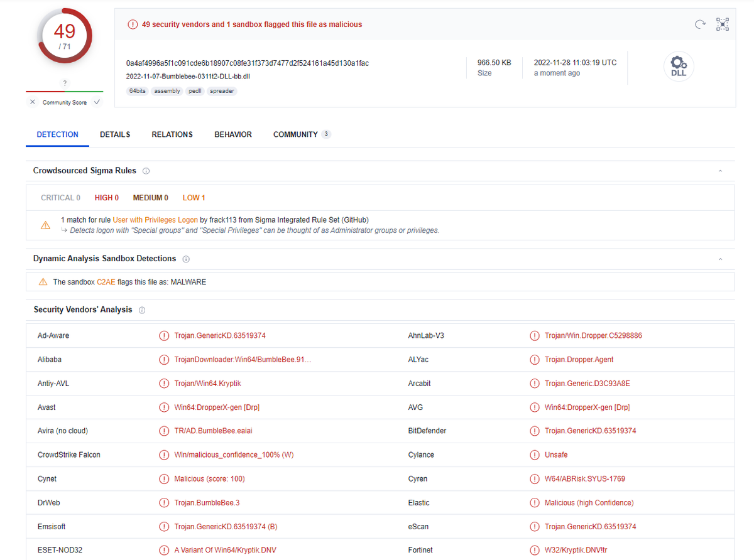Open the C2AE sandbox link
This screenshot has width=754, height=560.
point(106,283)
